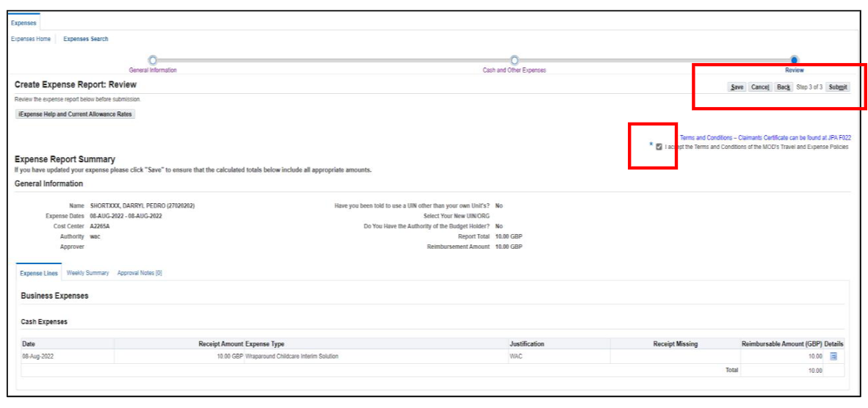Screen dimensions: 868x408
Task: Click the Cost Center value A2265A
Action: tap(101, 226)
